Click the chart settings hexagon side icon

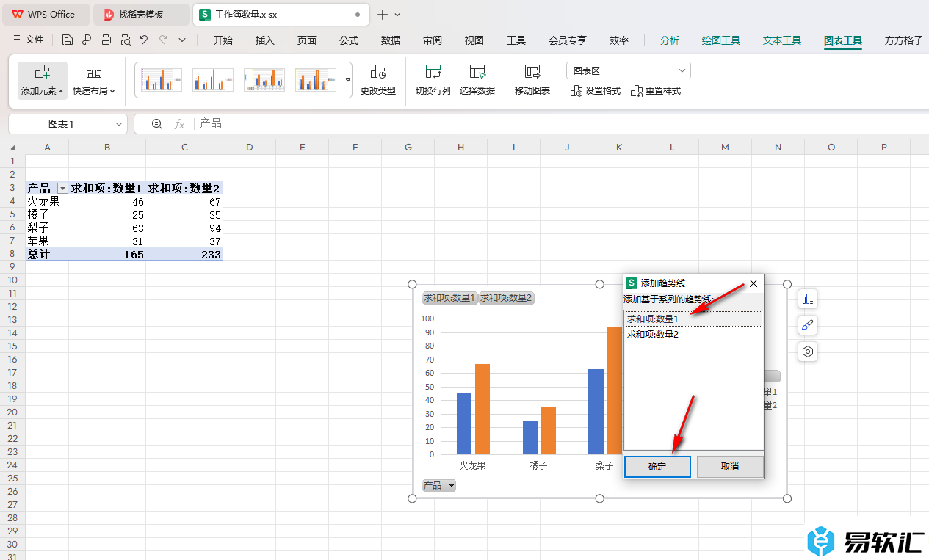pyautogui.click(x=808, y=352)
